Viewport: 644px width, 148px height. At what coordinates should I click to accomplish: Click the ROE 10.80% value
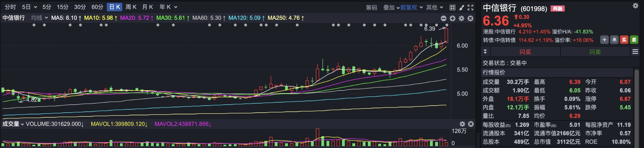click(621, 142)
